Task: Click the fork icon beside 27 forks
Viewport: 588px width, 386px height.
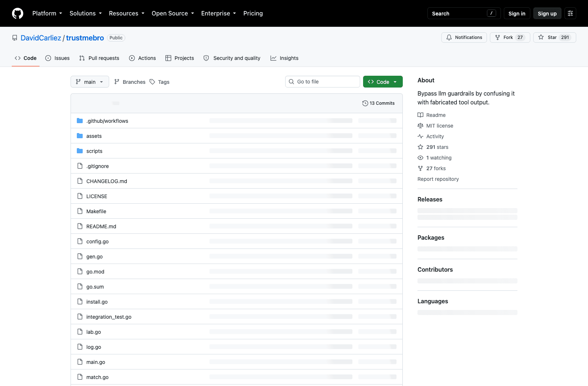Action: click(x=420, y=168)
